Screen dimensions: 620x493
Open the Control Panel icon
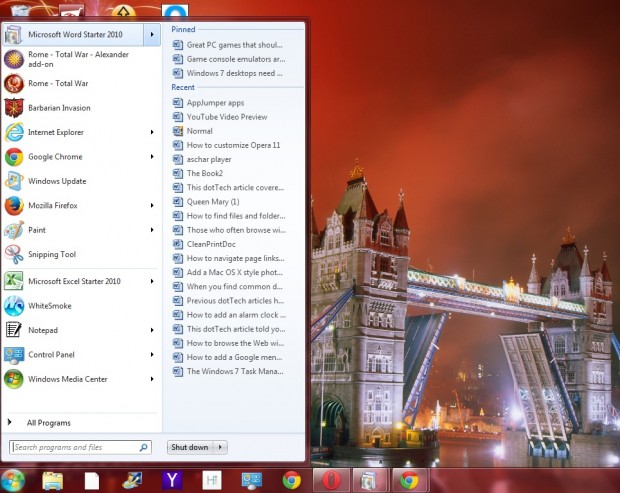[x=14, y=355]
